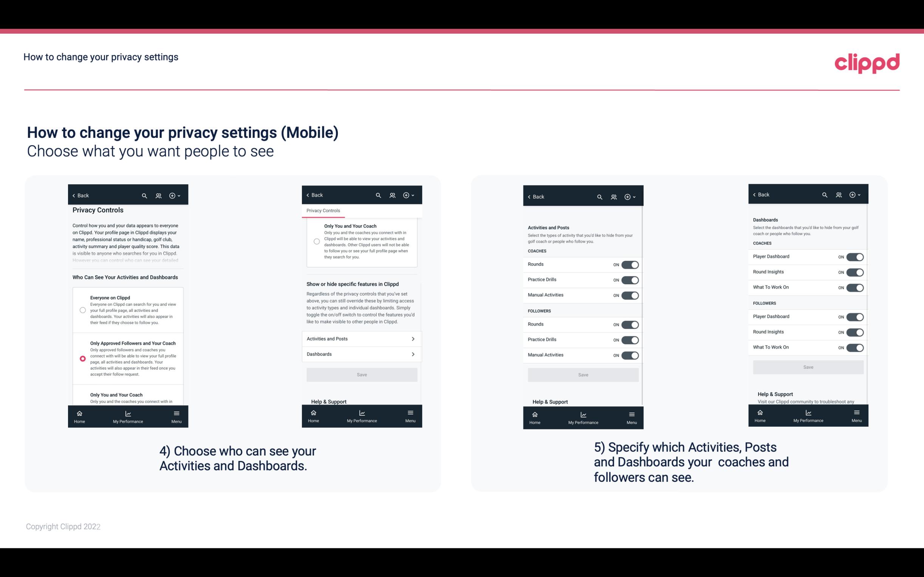The width and height of the screenshot is (924, 577).
Task: Click Privacy Controls tab label
Action: [323, 211]
